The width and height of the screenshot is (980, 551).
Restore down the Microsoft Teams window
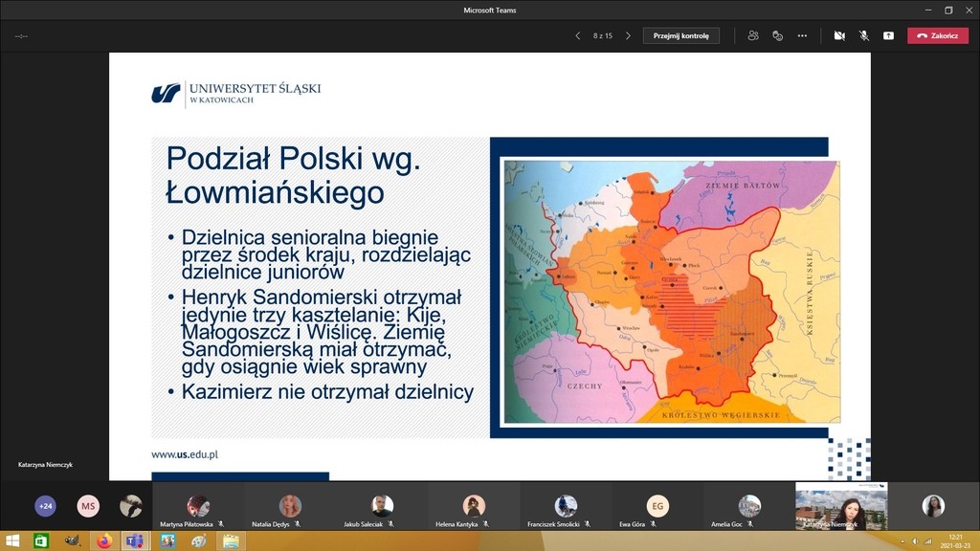(x=948, y=10)
